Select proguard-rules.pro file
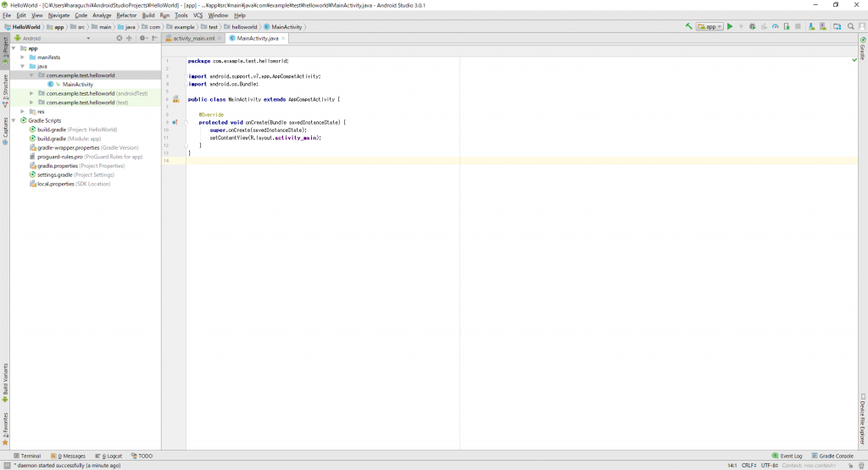868x470 pixels. coord(86,157)
